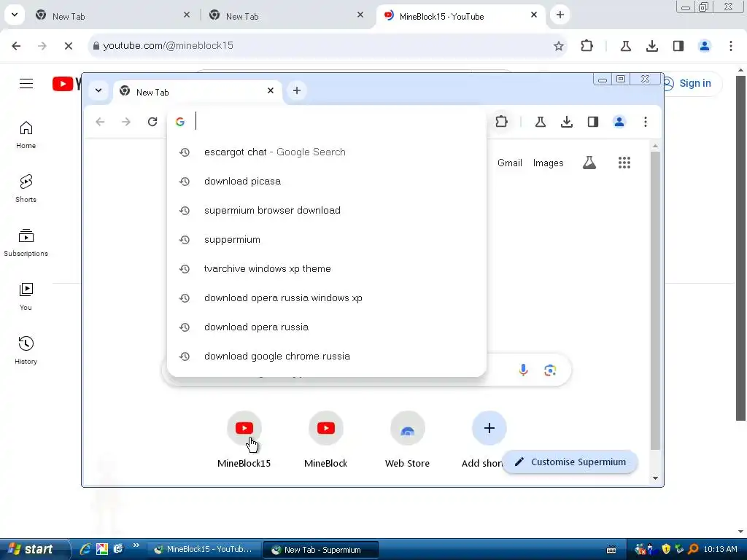This screenshot has height=560, width=747.
Task: Go to YouTube Home in sidebar
Action: (26, 135)
